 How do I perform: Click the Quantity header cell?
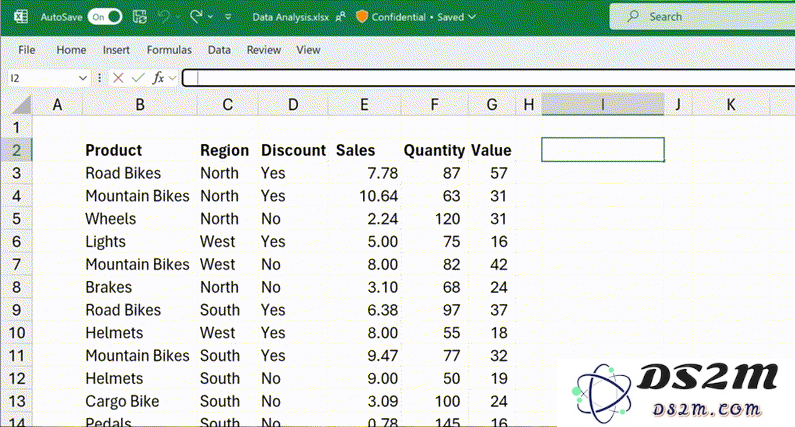pyautogui.click(x=434, y=150)
